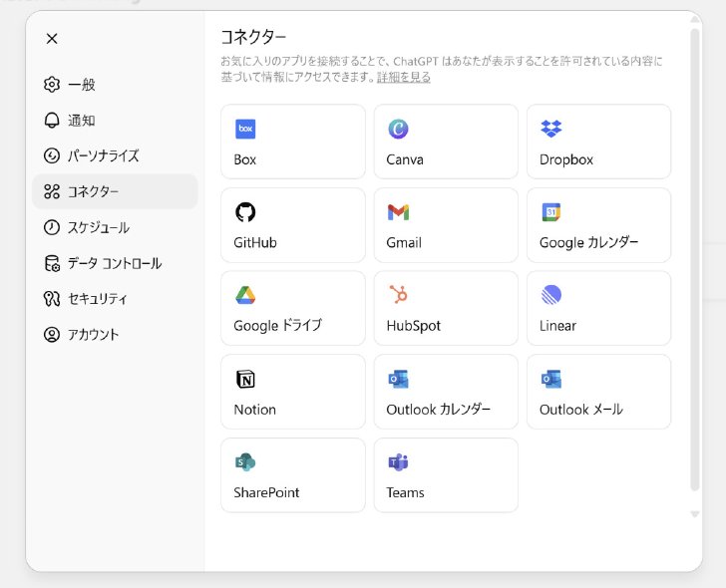Click the Google Calendar icon
The height and width of the screenshot is (588, 726).
[x=550, y=212]
